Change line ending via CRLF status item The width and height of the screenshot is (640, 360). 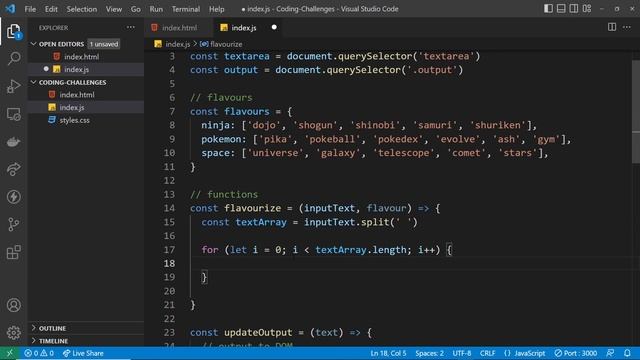(x=487, y=353)
